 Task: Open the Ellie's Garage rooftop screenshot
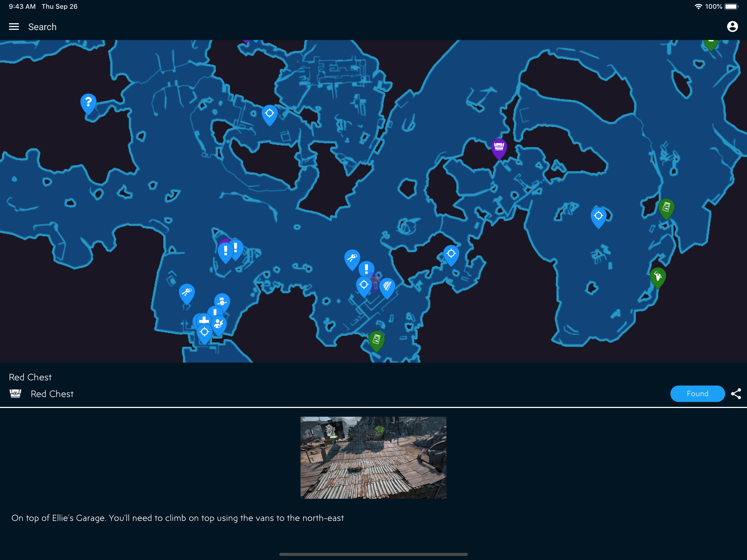point(373,457)
